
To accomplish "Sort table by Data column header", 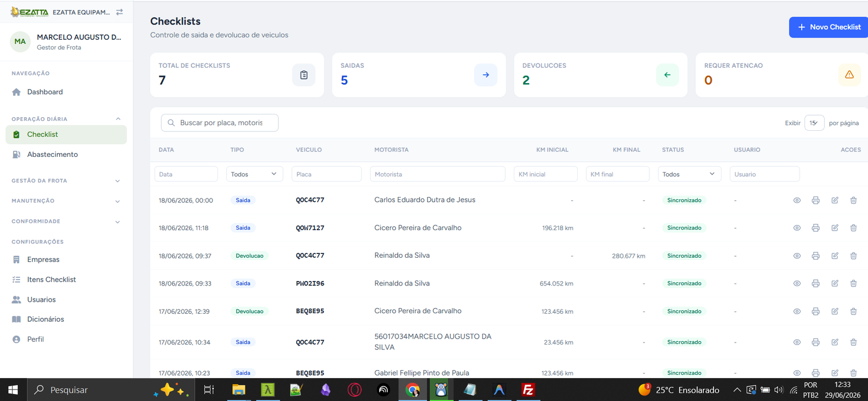I will [166, 150].
